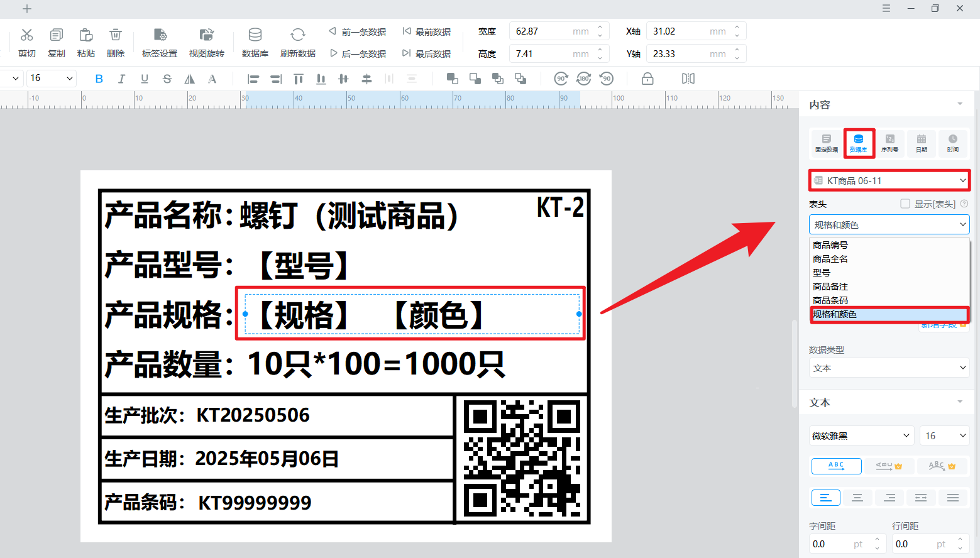Viewport: 980px width, 558px height.
Task: Open the 数据类型 文本 dropdown
Action: 889,368
